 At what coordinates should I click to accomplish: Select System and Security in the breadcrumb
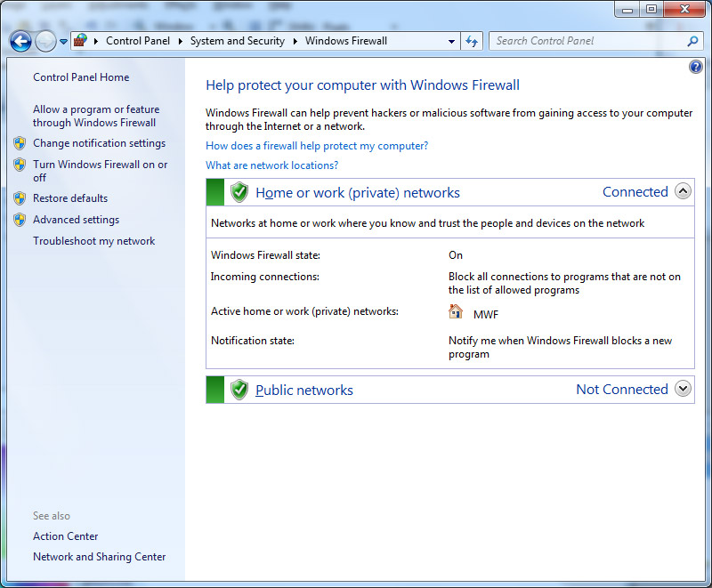tap(237, 41)
